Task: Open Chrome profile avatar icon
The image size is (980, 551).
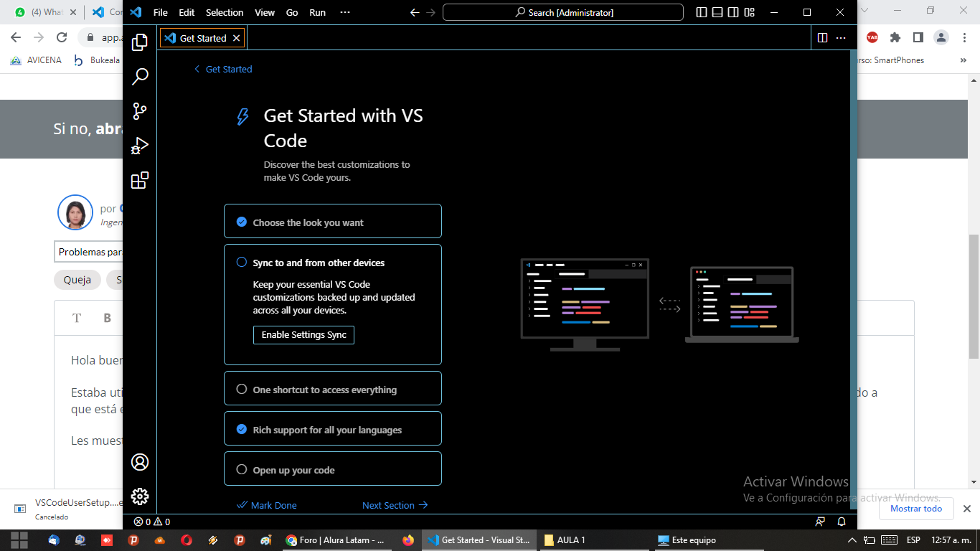Action: [x=941, y=37]
